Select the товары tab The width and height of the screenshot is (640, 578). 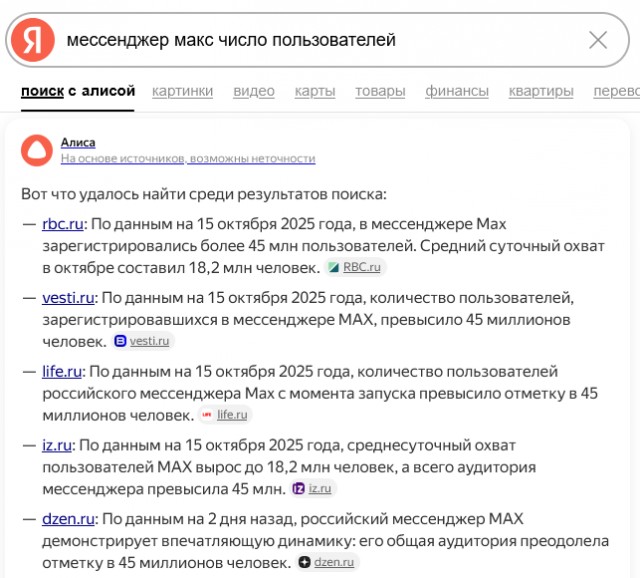[x=380, y=91]
